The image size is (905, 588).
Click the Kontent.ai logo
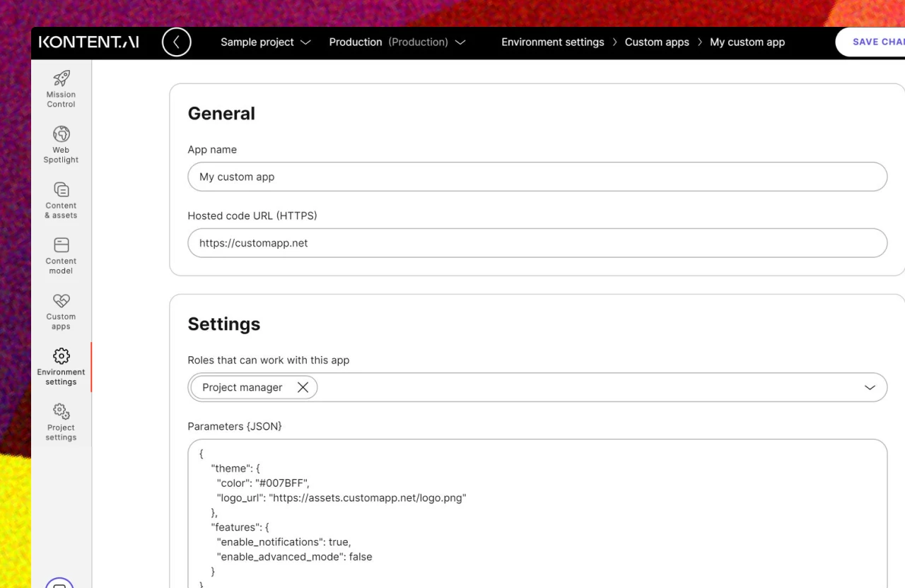pyautogui.click(x=88, y=42)
